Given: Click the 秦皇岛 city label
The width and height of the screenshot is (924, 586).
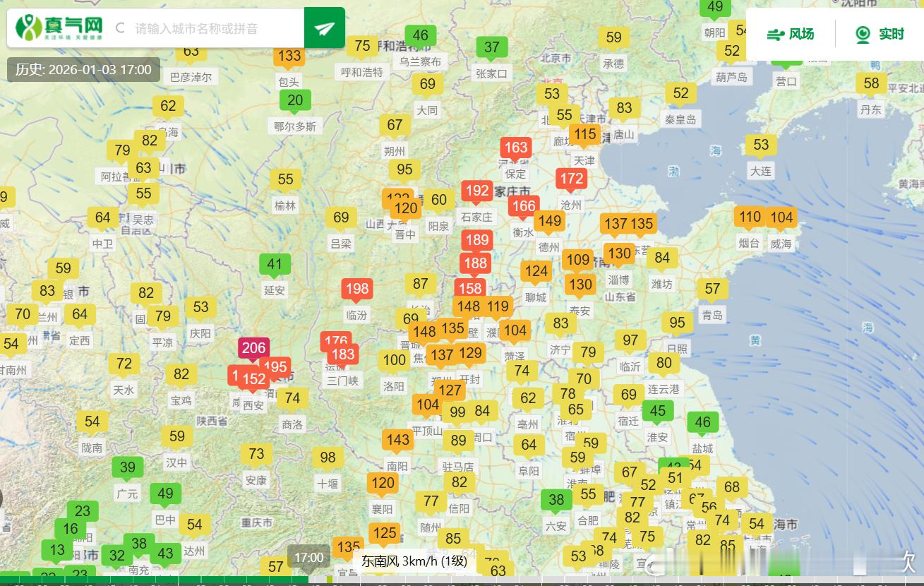Looking at the screenshot, I should 680,119.
